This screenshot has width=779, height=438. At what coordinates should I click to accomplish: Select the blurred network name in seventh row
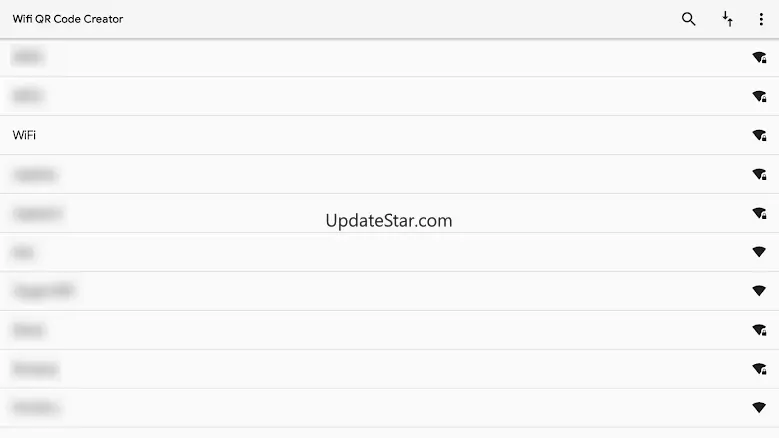click(x=44, y=291)
